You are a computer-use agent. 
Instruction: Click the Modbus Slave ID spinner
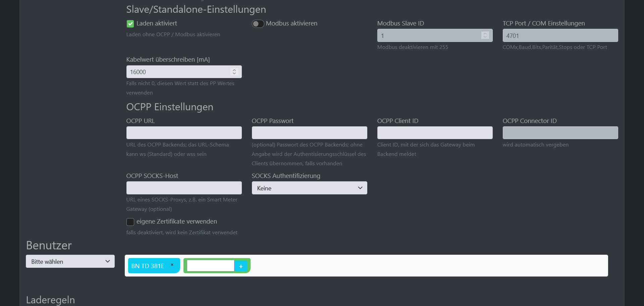(x=485, y=35)
